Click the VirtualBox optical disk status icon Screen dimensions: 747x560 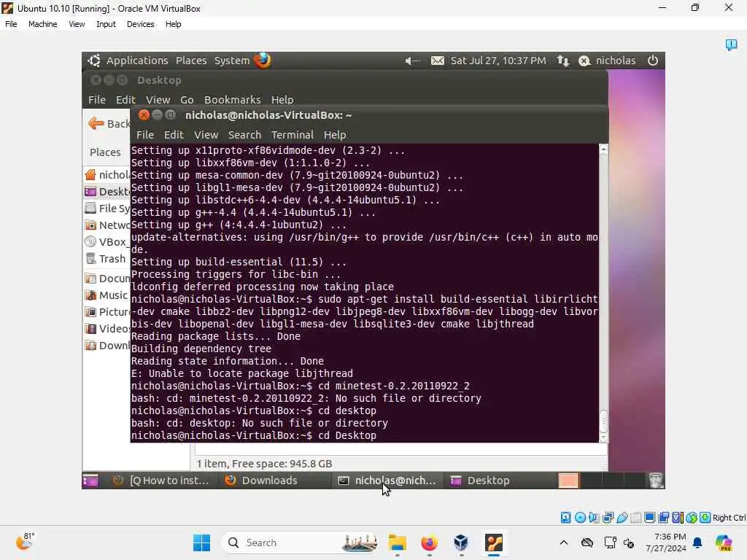click(x=580, y=518)
